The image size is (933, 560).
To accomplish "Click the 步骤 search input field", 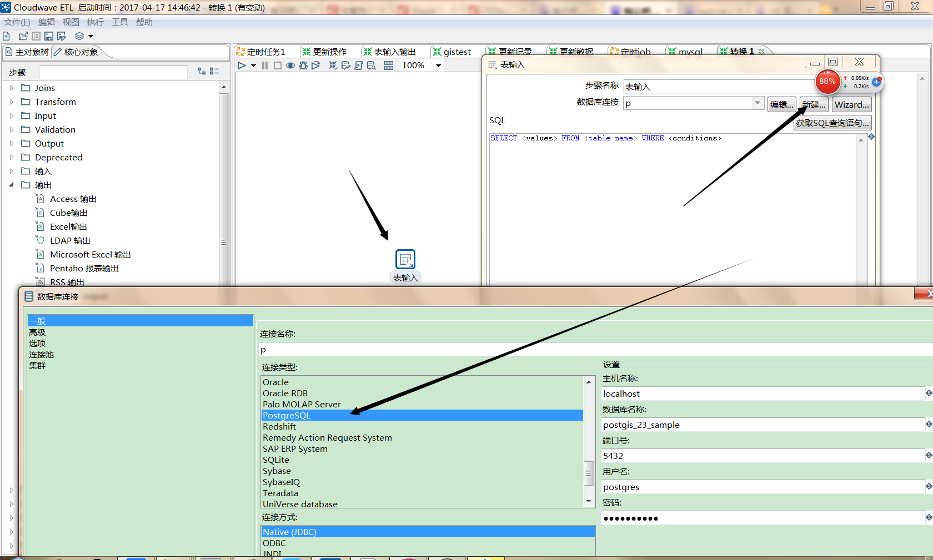I will click(113, 72).
